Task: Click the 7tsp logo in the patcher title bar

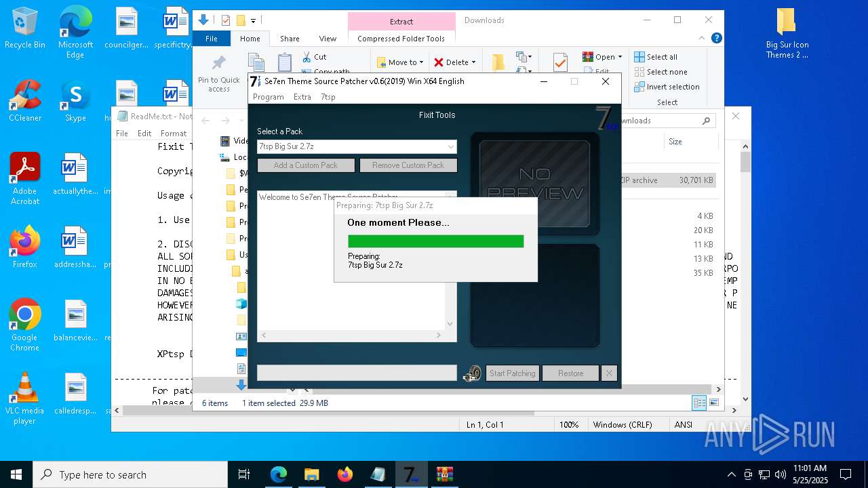Action: pos(255,81)
